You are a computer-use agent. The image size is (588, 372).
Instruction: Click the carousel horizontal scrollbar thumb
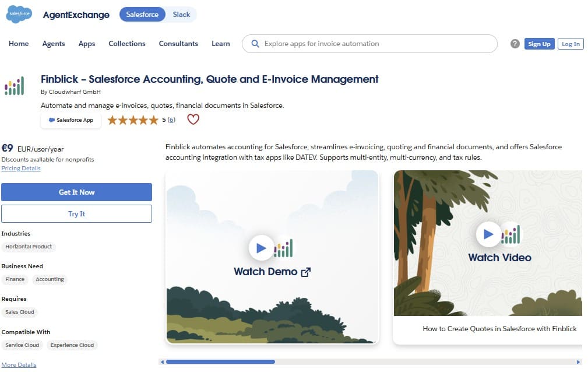pos(220,362)
